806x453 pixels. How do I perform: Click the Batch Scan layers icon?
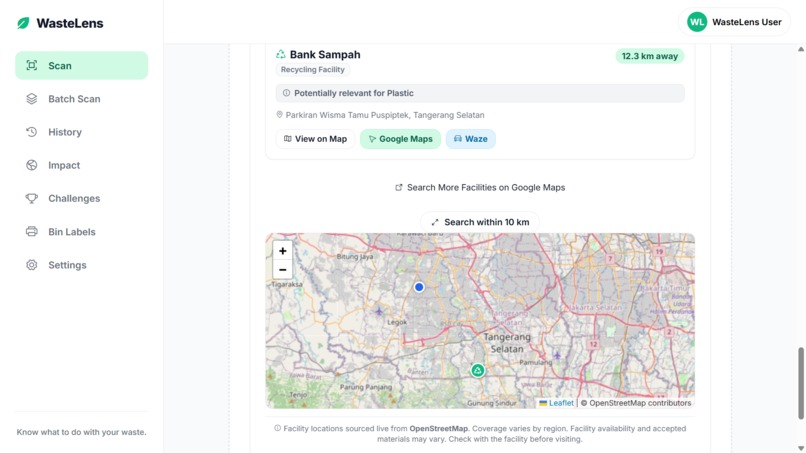click(x=32, y=99)
